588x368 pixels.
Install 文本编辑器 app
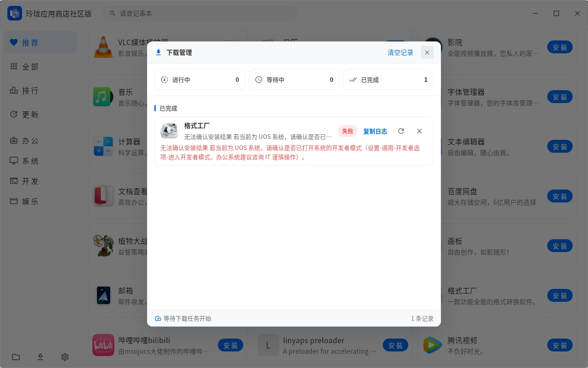click(x=560, y=147)
